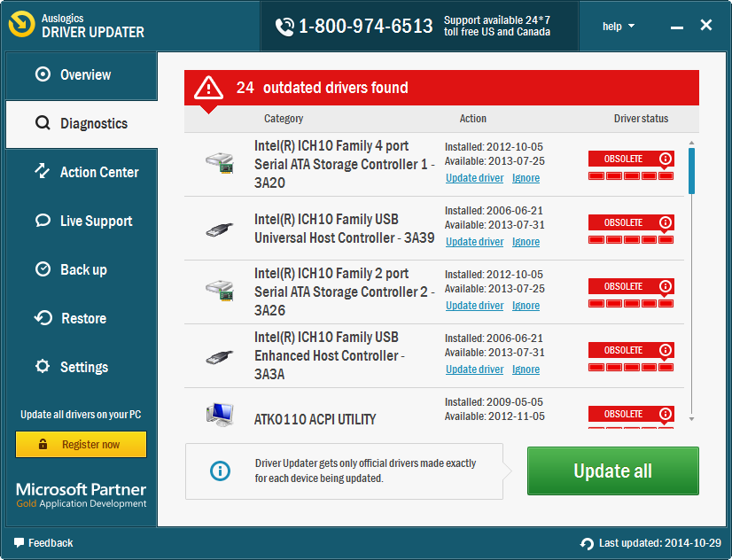Screen dimensions: 732x560
Task: Click the Microsoft Partner badge
Action: tap(82, 495)
